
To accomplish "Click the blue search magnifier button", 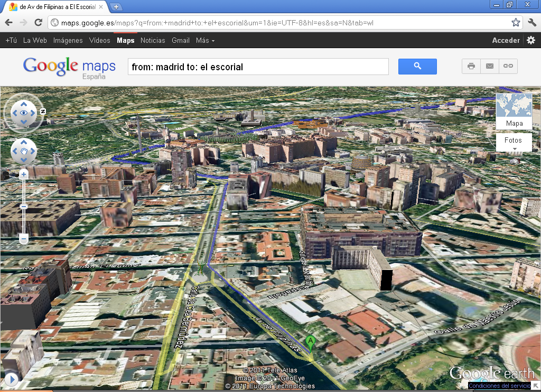I will coord(417,66).
